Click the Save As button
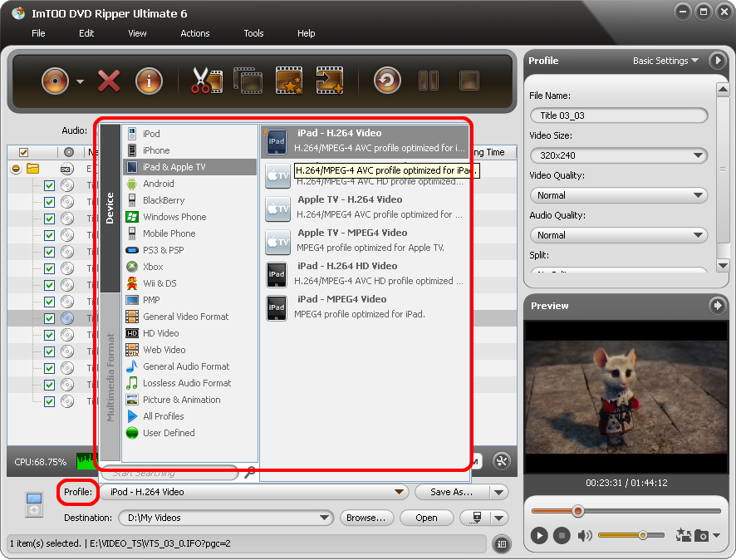 tap(452, 492)
